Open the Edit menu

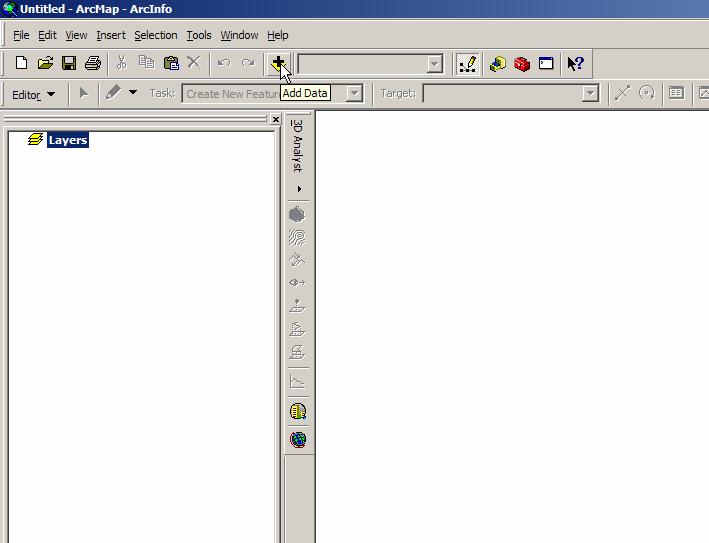[x=47, y=35]
